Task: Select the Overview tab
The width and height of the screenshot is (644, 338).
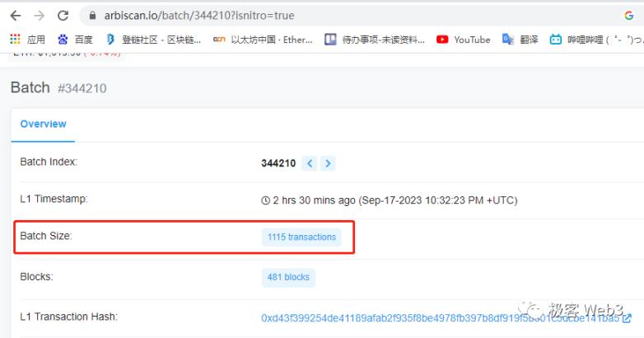Action: click(x=43, y=124)
